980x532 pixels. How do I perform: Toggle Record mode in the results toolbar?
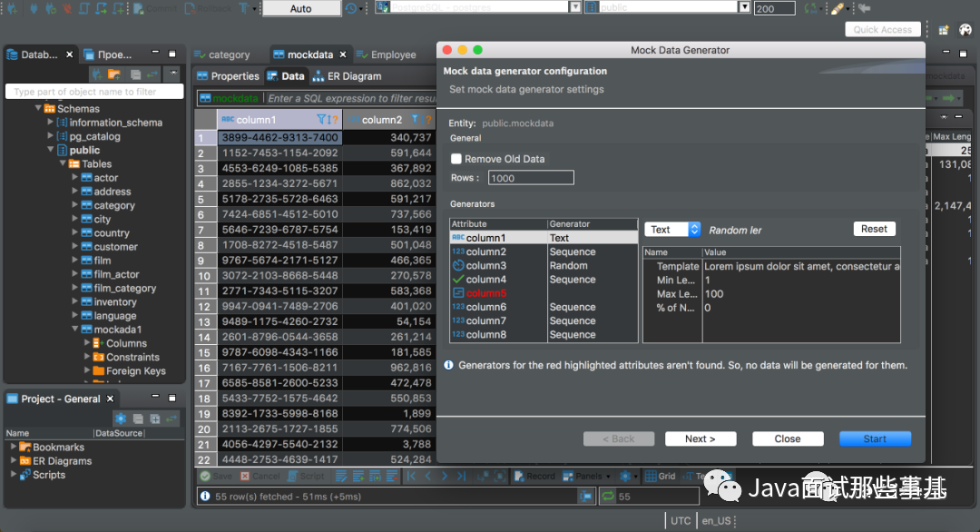click(534, 477)
